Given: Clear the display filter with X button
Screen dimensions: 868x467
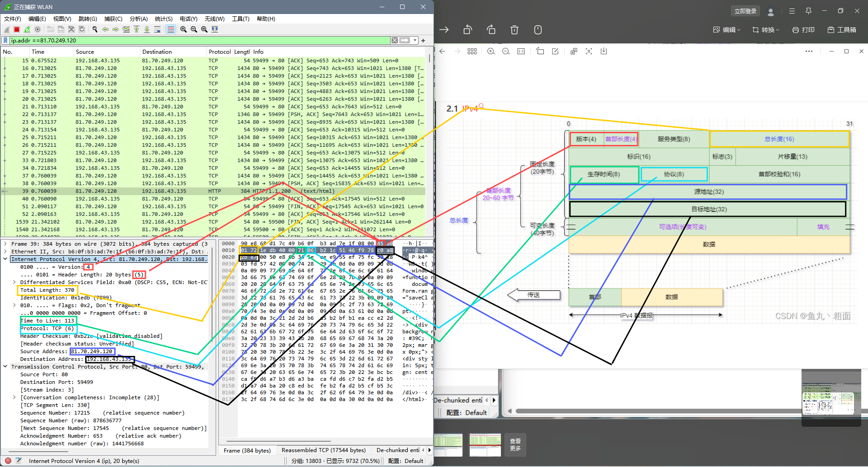Looking at the screenshot, I should [395, 40].
